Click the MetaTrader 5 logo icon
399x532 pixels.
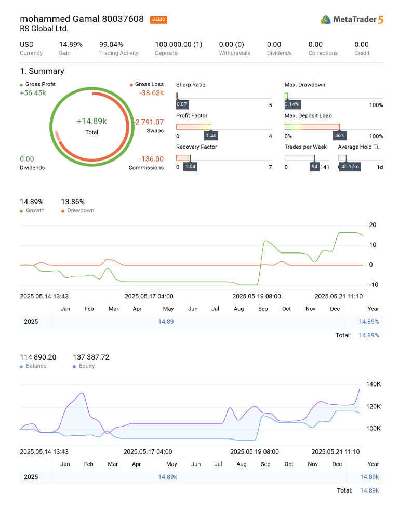(x=325, y=20)
